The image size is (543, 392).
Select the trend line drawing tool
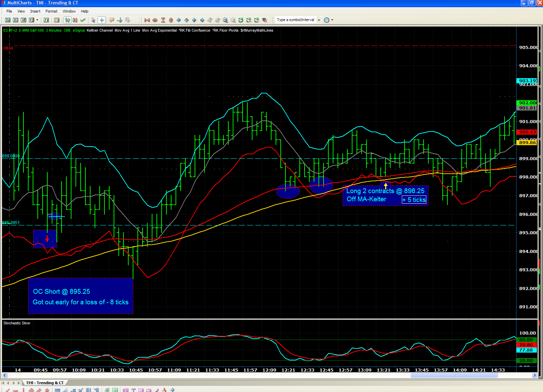pos(7,390)
